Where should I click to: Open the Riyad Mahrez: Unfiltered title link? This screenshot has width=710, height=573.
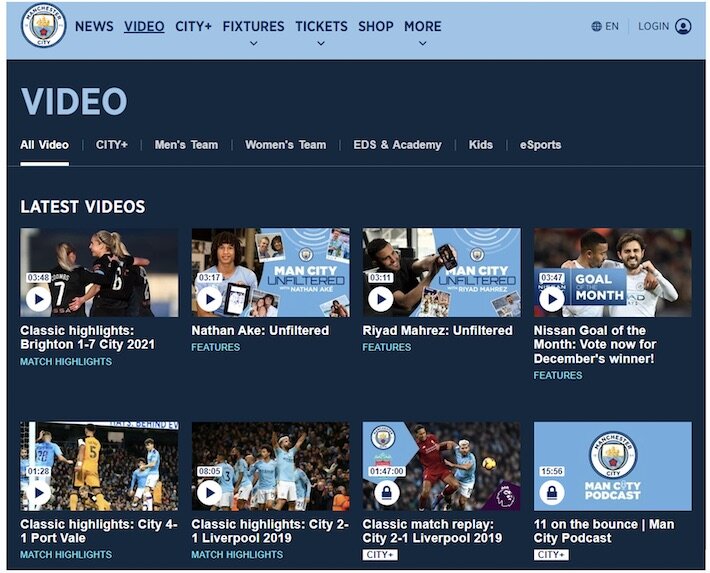click(437, 331)
